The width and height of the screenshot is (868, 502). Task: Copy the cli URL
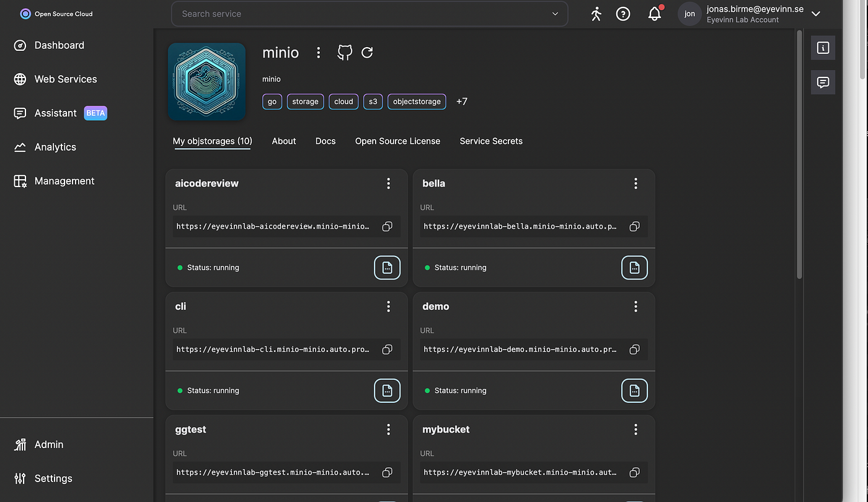pyautogui.click(x=387, y=350)
